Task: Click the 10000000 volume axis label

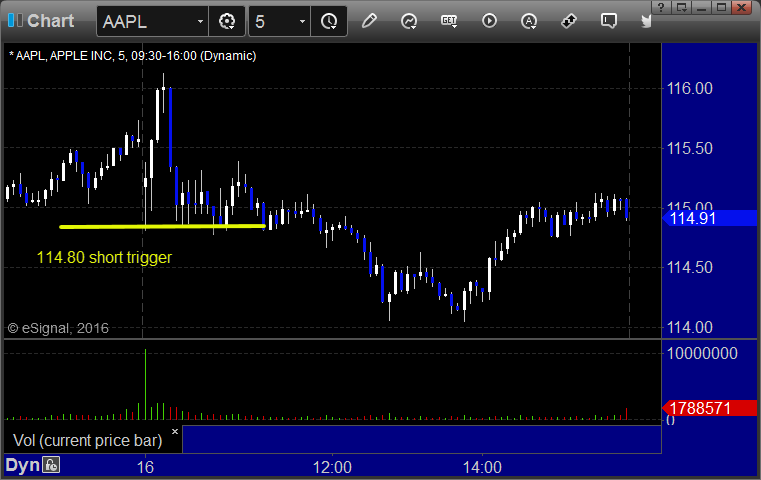Action: tap(702, 353)
